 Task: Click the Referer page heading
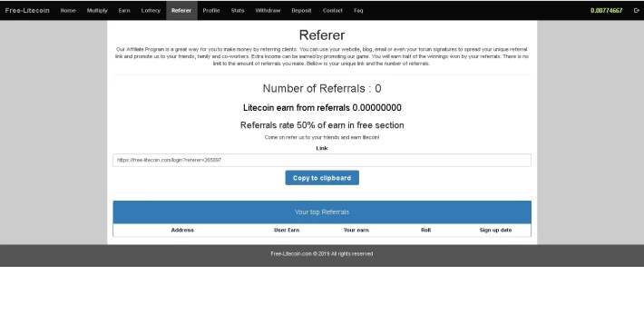322,34
